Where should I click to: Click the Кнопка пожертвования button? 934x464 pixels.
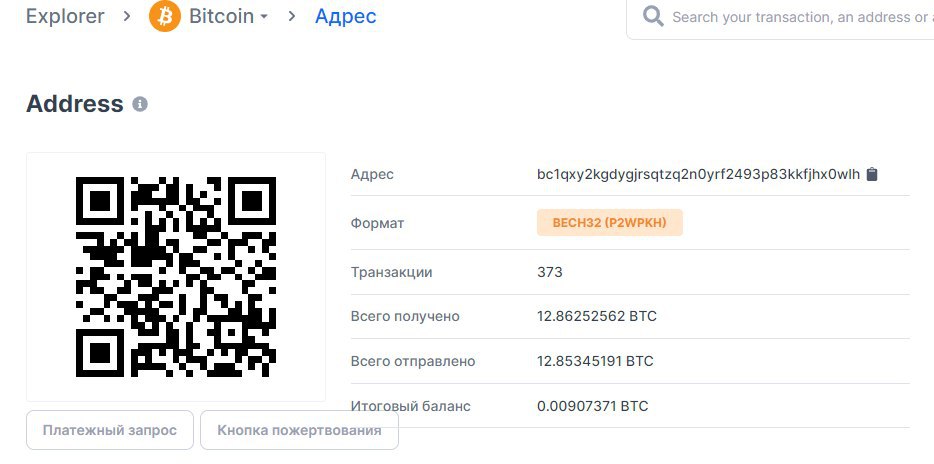pos(299,430)
